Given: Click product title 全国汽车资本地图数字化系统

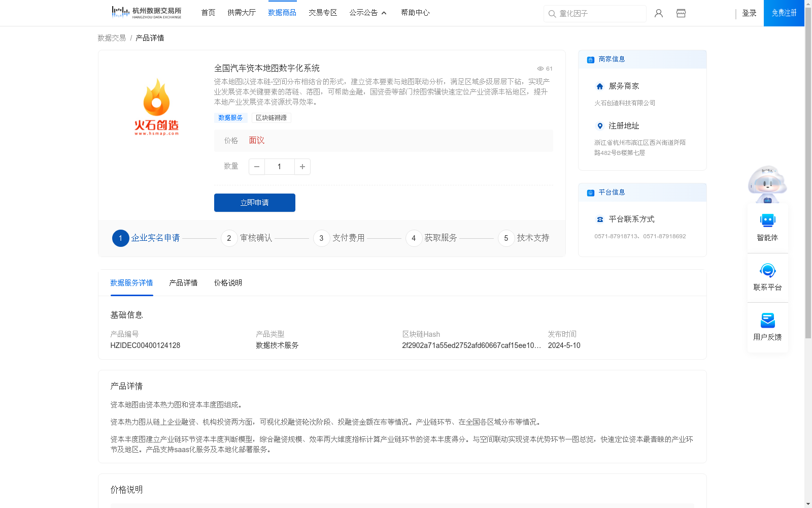Looking at the screenshot, I should [x=267, y=68].
